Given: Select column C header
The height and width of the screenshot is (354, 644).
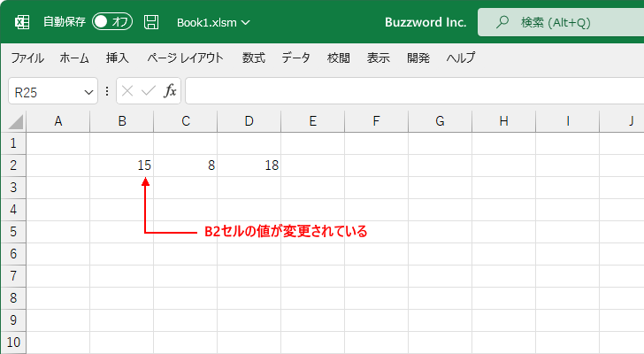Looking at the screenshot, I should pyautogui.click(x=186, y=121).
